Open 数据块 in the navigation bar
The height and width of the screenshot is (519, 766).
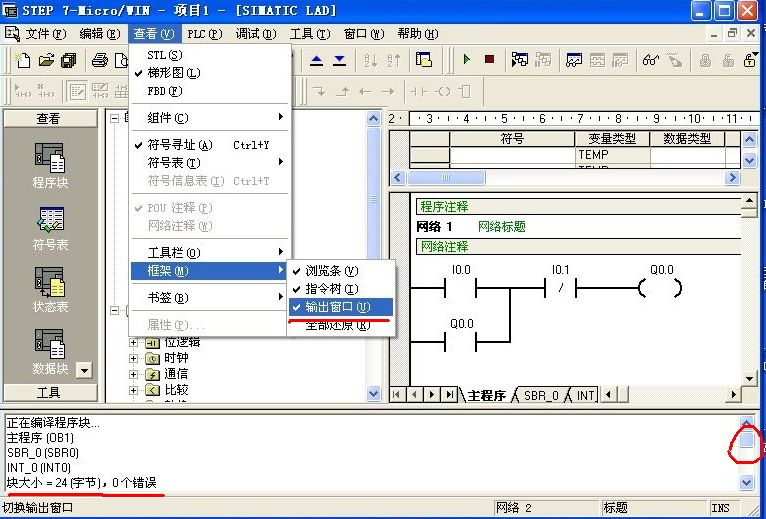click(x=50, y=351)
